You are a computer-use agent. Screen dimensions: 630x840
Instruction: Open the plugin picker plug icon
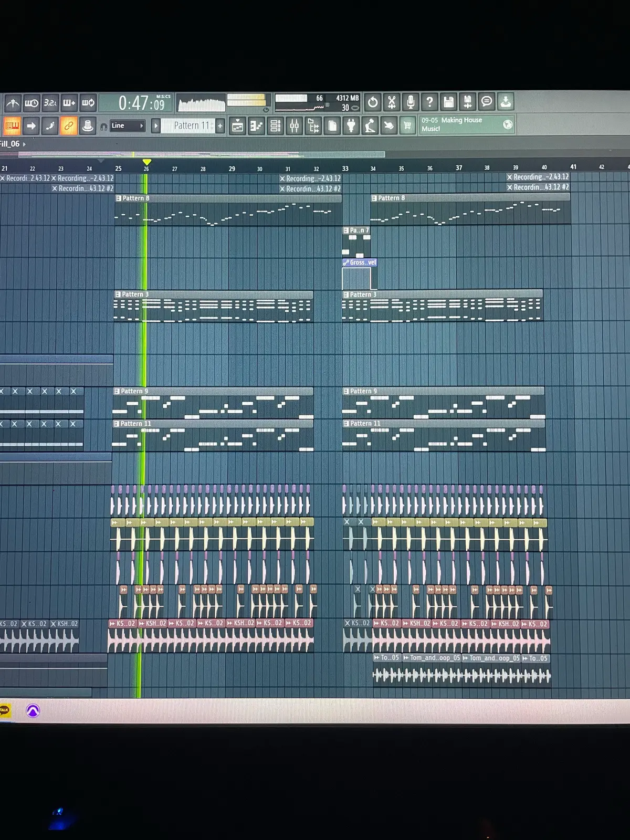point(351,125)
